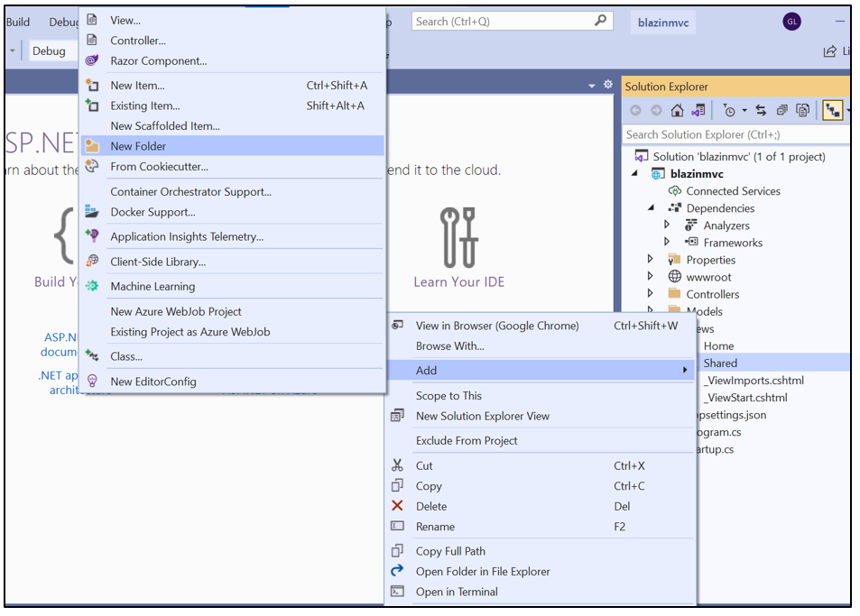Click the Learn Your IDE link
Screen dimensions: 860x616
pyautogui.click(x=458, y=281)
